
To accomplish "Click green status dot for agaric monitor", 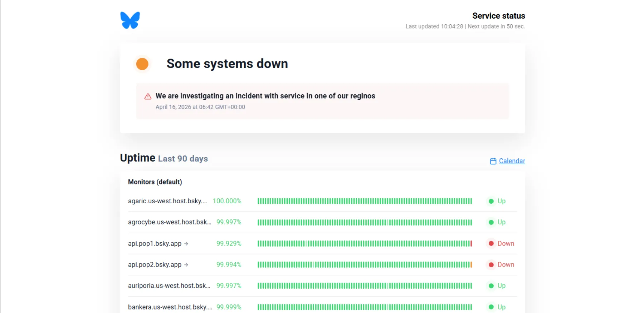I will coord(491,201).
